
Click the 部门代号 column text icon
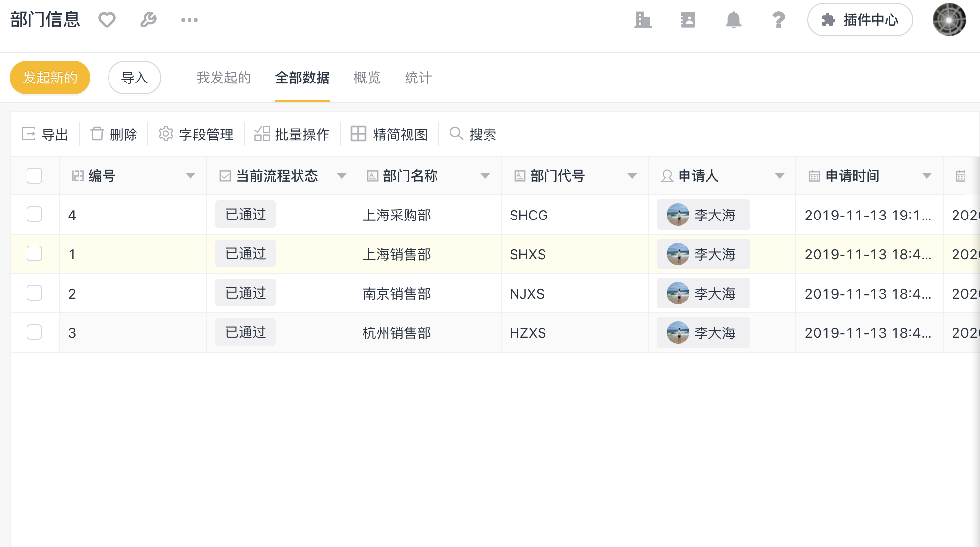pyautogui.click(x=520, y=176)
